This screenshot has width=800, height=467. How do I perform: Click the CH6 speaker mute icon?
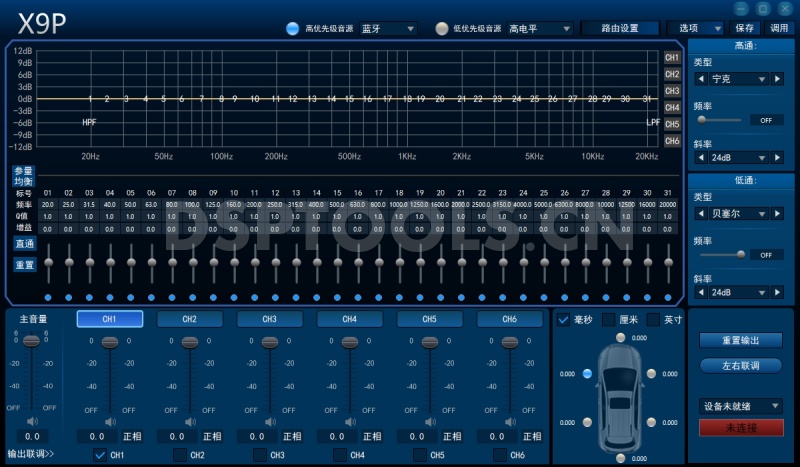pyautogui.click(x=509, y=422)
